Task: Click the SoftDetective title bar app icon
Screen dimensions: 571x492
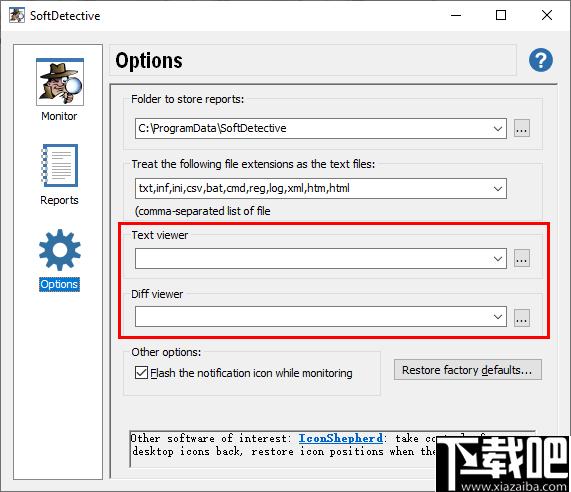Action: pyautogui.click(x=17, y=15)
